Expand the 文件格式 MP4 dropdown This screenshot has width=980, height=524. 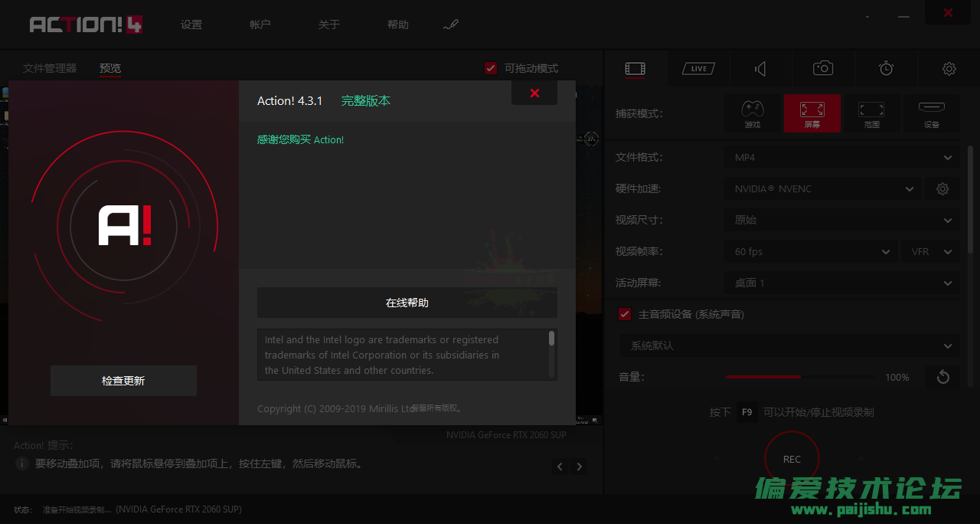pos(841,157)
